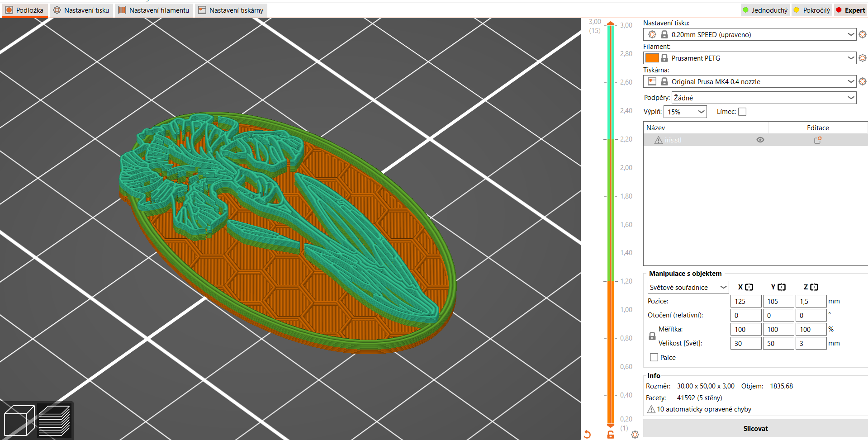Click undo arrow below layer slider
Viewport: 868px width, 440px height.
pyautogui.click(x=587, y=435)
